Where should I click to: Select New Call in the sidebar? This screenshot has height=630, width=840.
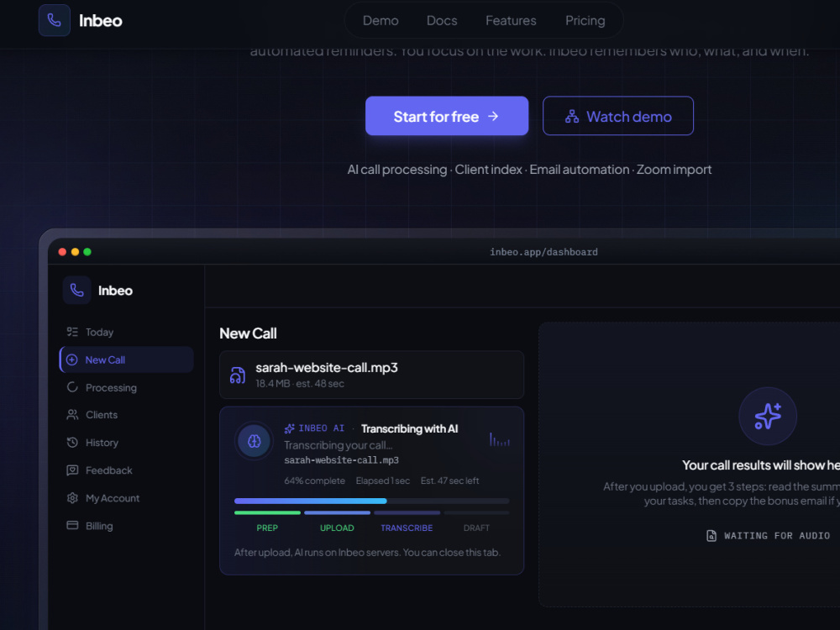[x=126, y=360]
